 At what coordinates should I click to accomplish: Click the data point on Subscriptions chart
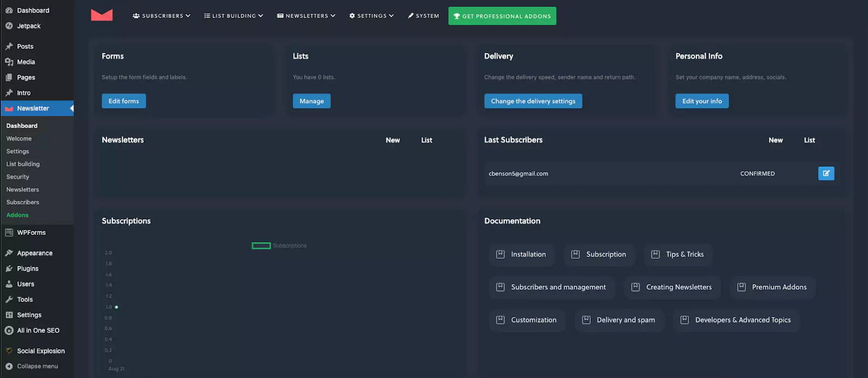(116, 307)
